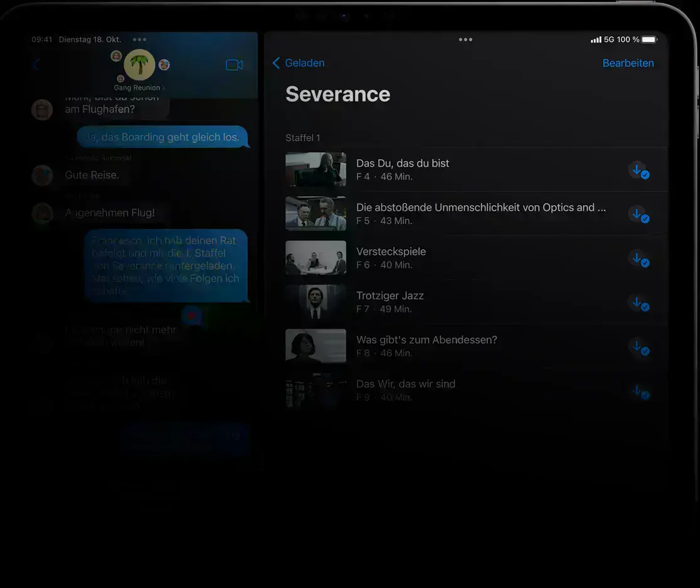
Task: Select episode Die abstoßende Unmenschlichkeit von Optics and ...
Action: click(481, 207)
